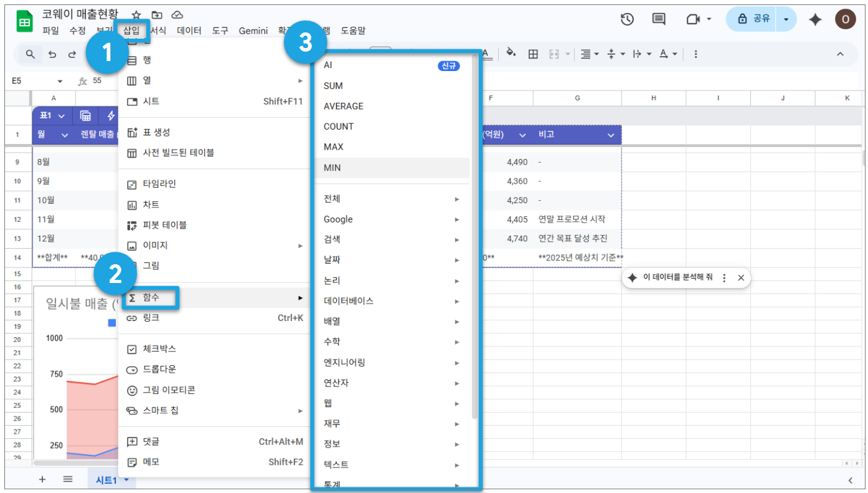Open the 비고 column filter dropdown
The width and height of the screenshot is (868, 493).
[x=611, y=135]
